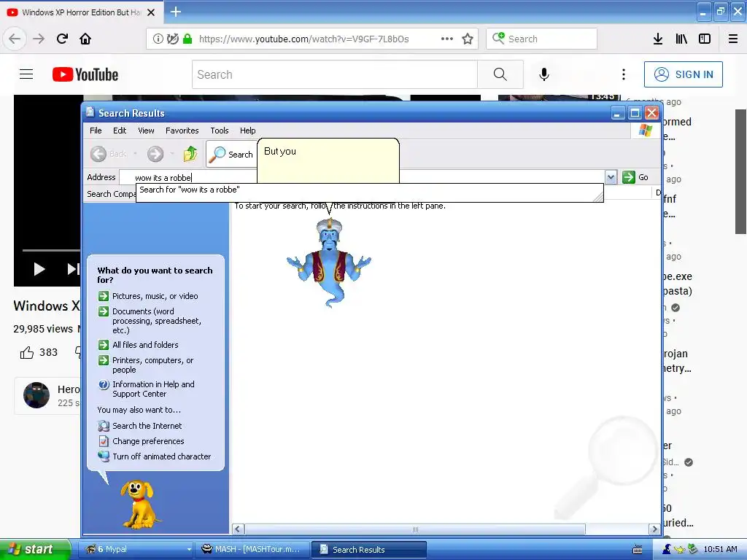Toggle the browser sidebar icon
The width and height of the screenshot is (747, 560).
pos(705,39)
